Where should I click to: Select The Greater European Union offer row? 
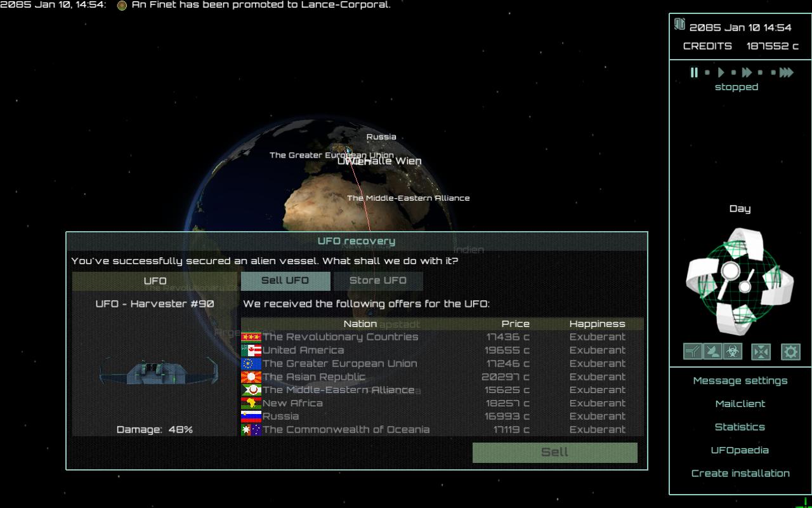pos(442,364)
